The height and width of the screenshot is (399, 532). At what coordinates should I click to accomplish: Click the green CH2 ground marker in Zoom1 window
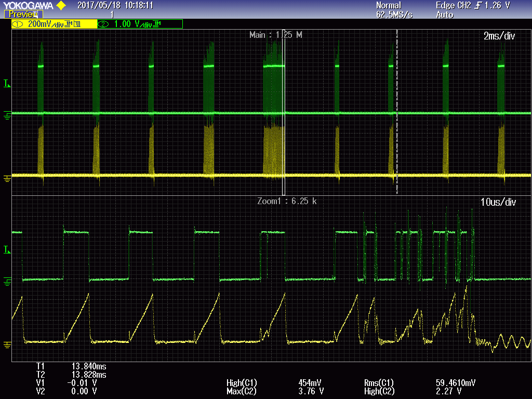7,281
